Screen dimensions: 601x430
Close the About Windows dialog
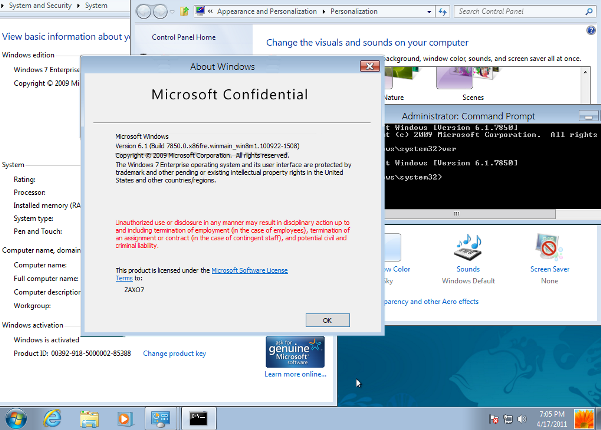coord(369,66)
